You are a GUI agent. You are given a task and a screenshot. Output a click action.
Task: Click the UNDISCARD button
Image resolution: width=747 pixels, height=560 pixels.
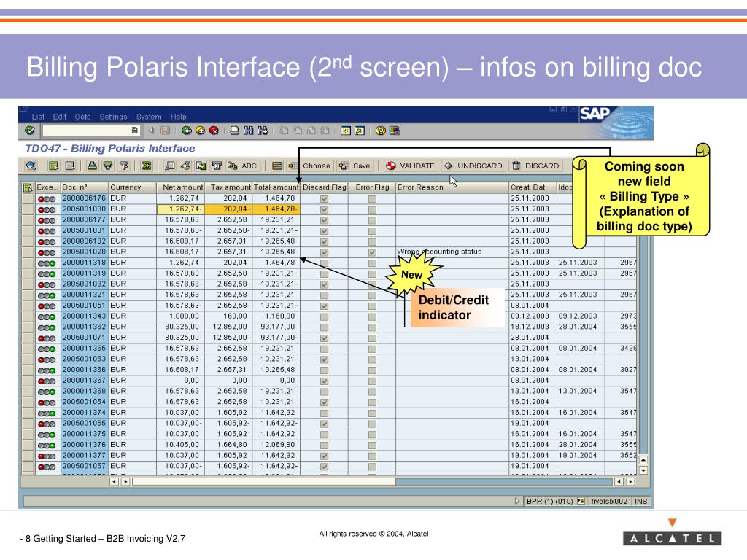[x=473, y=166]
